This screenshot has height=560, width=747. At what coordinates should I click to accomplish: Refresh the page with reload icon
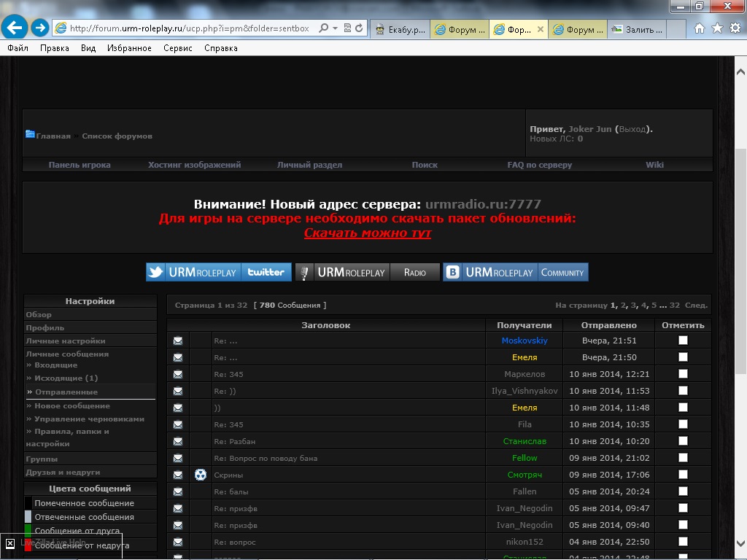coord(359,28)
